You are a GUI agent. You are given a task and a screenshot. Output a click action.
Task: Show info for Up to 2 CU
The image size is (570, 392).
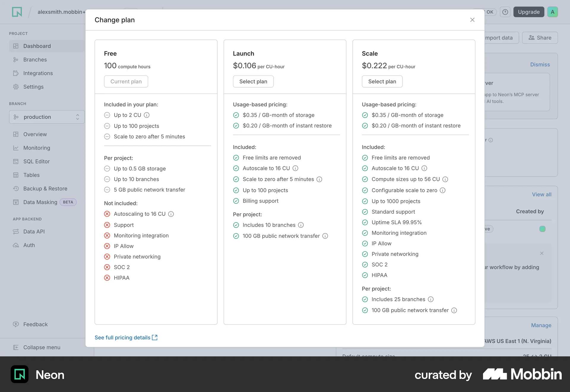[x=147, y=115]
